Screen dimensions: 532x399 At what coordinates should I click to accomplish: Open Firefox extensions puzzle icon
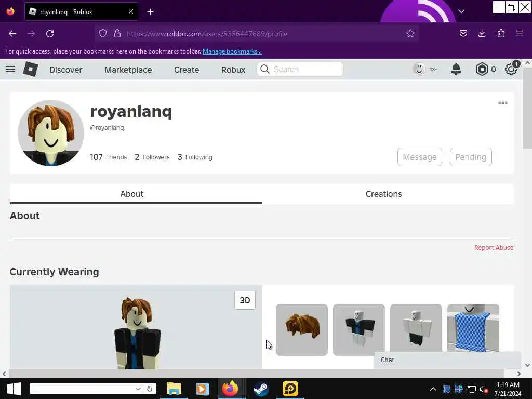tap(501, 33)
